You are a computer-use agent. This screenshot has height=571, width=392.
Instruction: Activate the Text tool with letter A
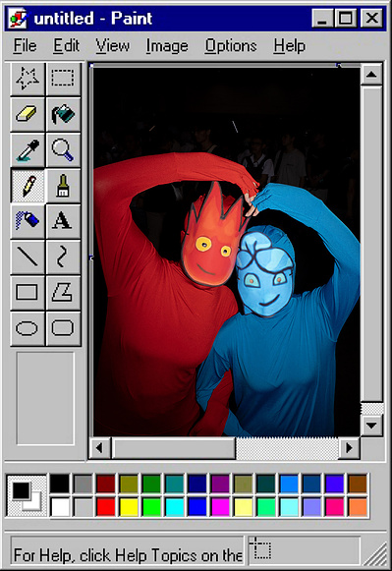click(x=63, y=221)
